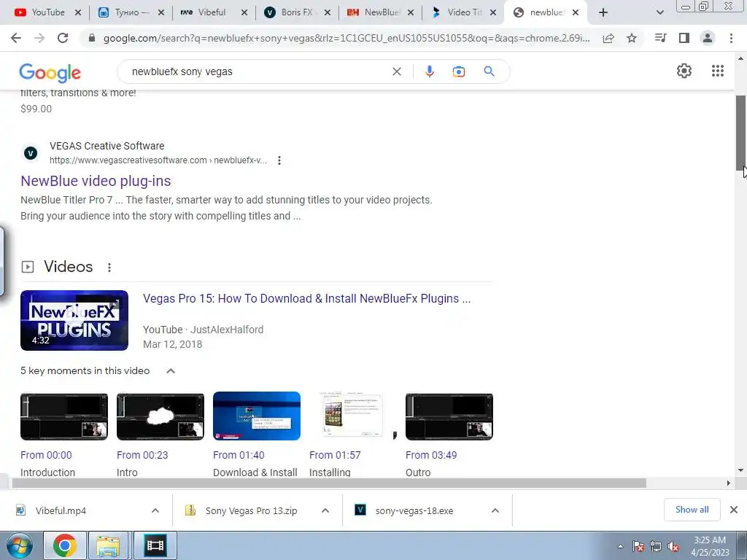This screenshot has width=747, height=560.
Task: Open sony-vegas-18.exe download options arrow
Action: pyautogui.click(x=495, y=510)
